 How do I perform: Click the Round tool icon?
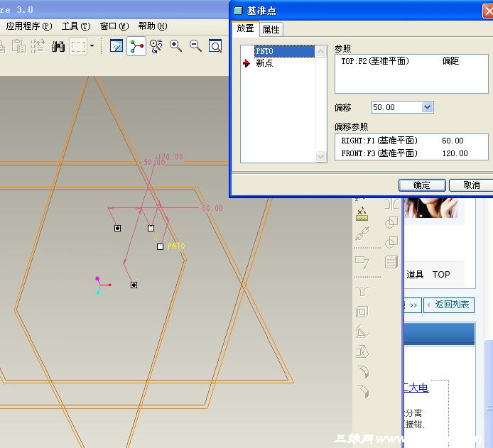pyautogui.click(x=363, y=372)
